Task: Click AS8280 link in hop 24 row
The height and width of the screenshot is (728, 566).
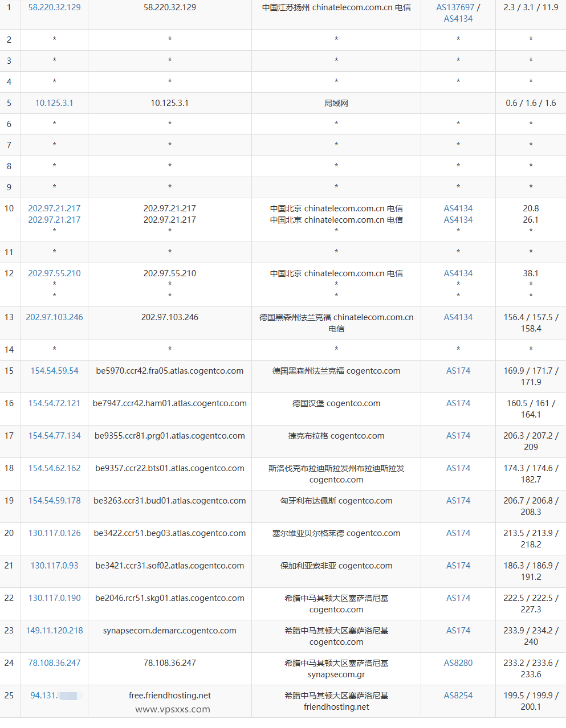Action: pyautogui.click(x=458, y=663)
